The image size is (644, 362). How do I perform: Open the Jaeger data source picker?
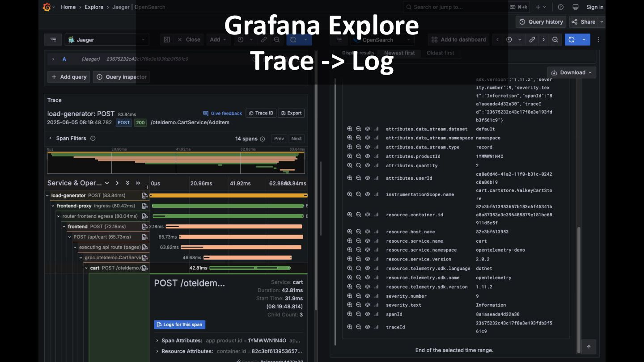107,40
